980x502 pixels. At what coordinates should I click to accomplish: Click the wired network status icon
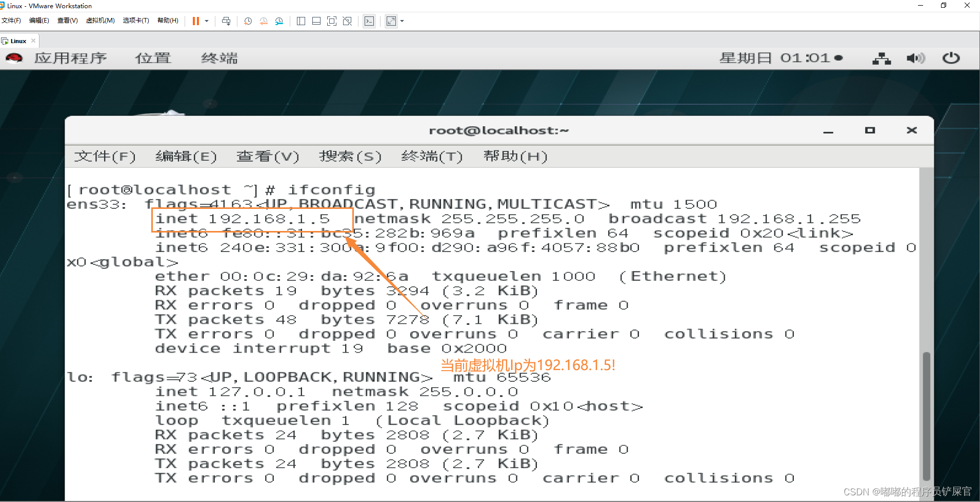click(x=882, y=59)
